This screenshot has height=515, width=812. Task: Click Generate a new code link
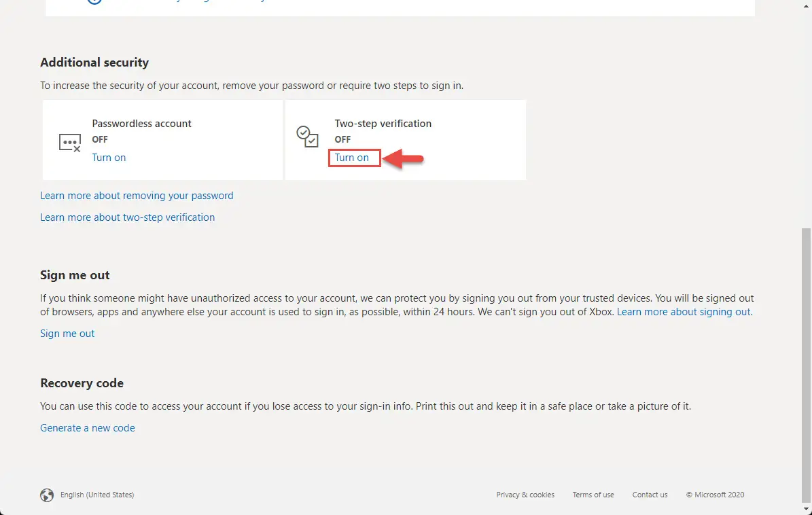(88, 428)
